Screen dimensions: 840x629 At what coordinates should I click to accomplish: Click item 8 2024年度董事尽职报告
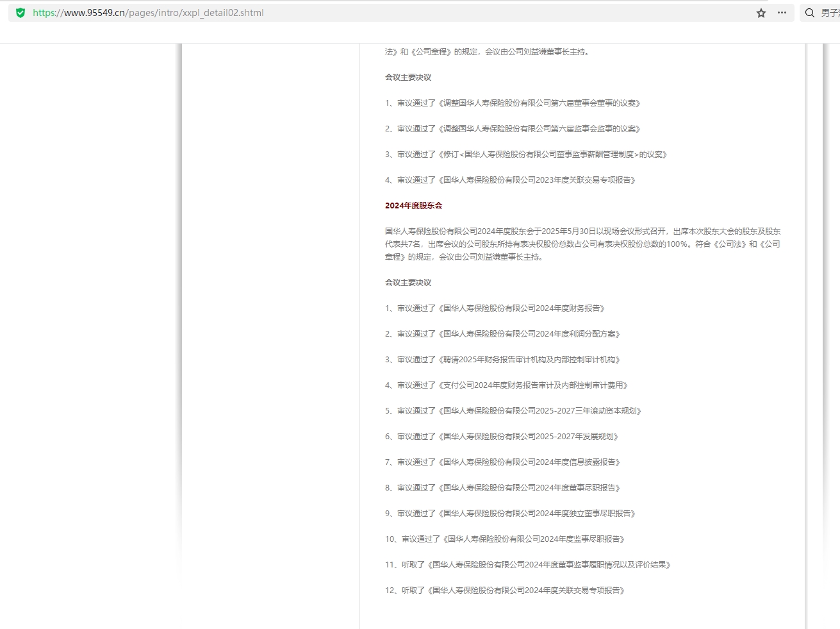tap(502, 488)
